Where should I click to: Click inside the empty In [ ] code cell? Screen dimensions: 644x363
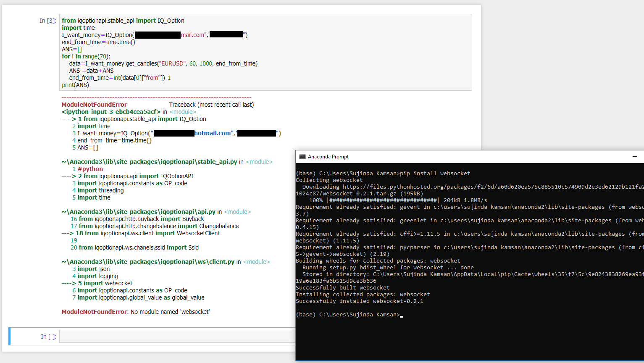[x=168, y=336]
